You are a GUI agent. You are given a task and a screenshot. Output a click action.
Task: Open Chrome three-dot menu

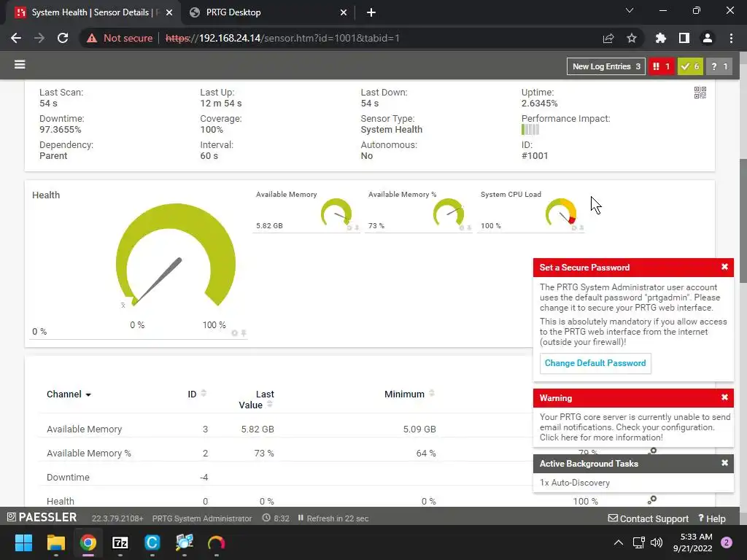[x=731, y=38]
